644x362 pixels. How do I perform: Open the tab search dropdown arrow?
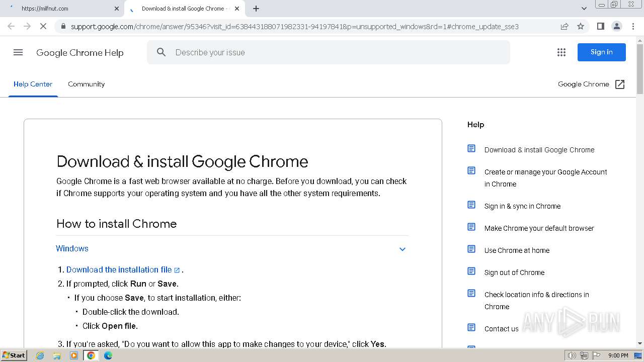coord(584,9)
